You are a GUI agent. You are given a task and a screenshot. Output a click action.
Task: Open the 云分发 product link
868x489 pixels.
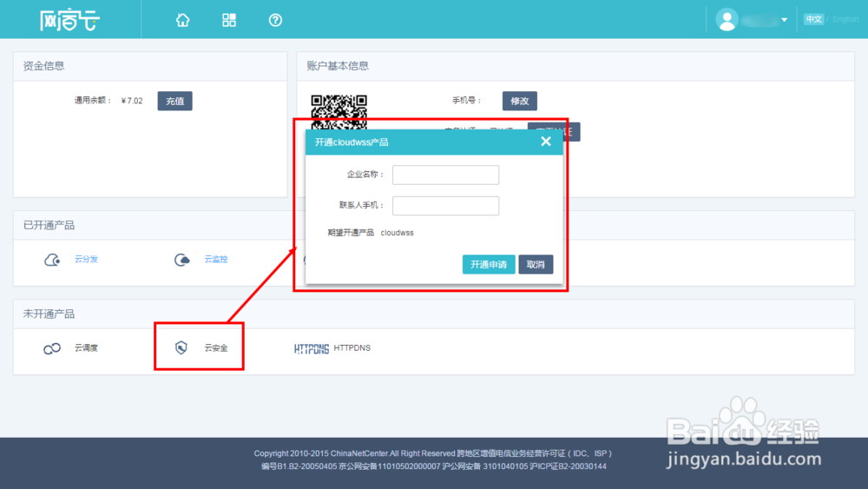pyautogui.click(x=86, y=259)
